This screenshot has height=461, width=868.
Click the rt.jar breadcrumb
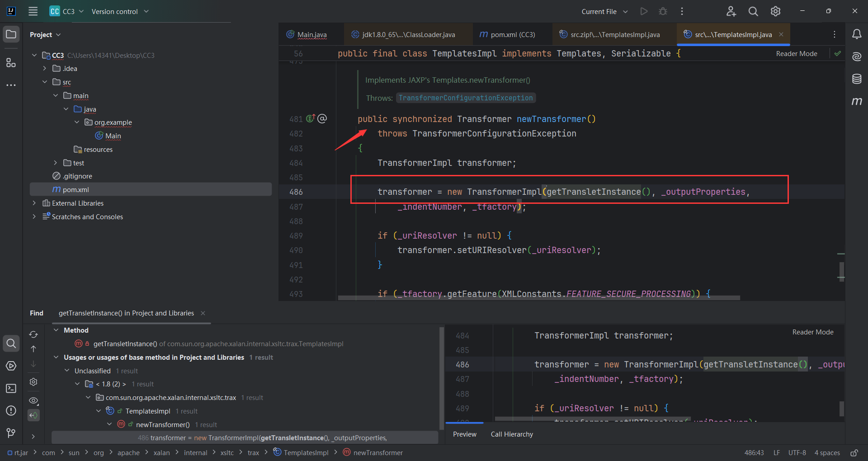(x=18, y=452)
